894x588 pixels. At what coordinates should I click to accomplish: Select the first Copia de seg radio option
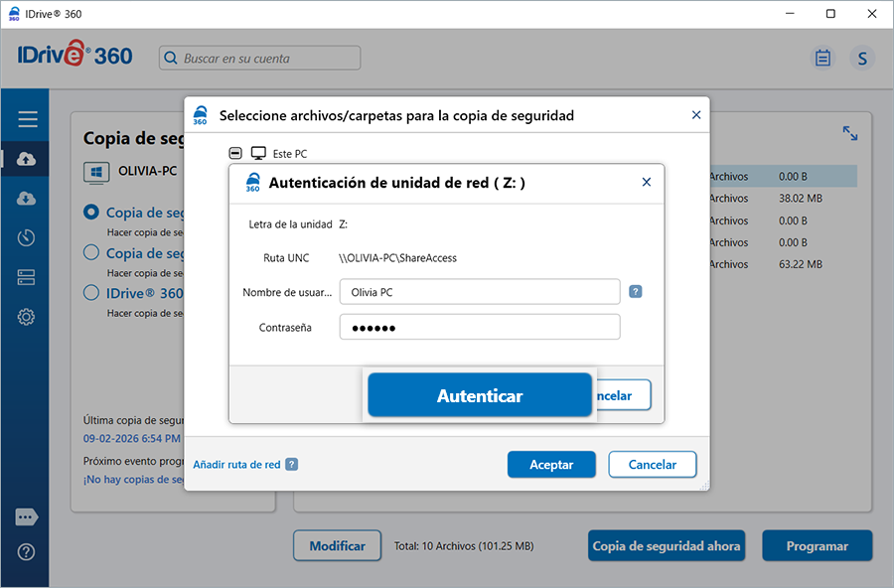(x=91, y=213)
